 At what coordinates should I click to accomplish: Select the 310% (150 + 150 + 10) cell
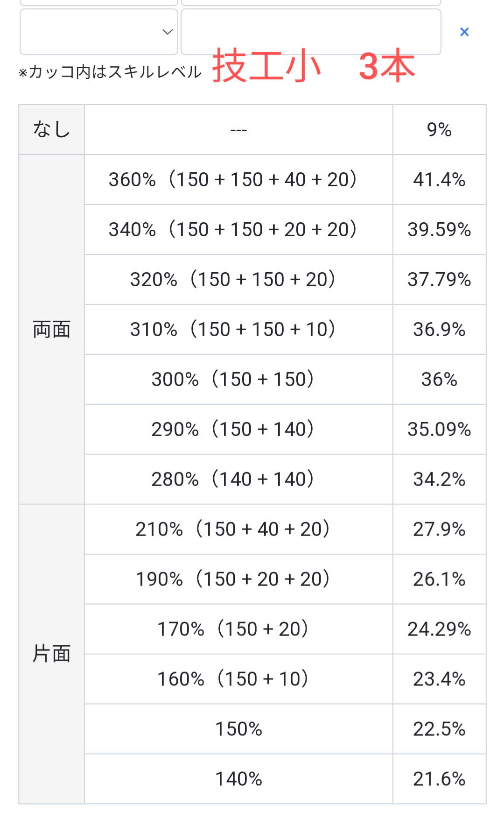(x=238, y=329)
